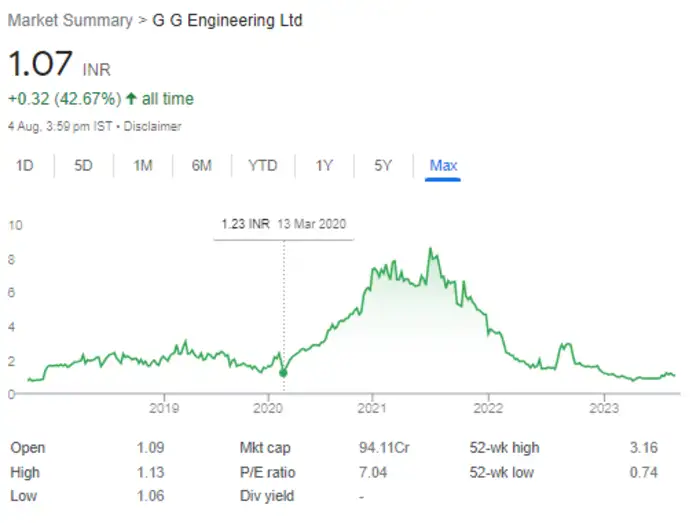Open the Market Summary breadcrumb
Image resolution: width=700 pixels, height=523 pixels.
[x=68, y=20]
